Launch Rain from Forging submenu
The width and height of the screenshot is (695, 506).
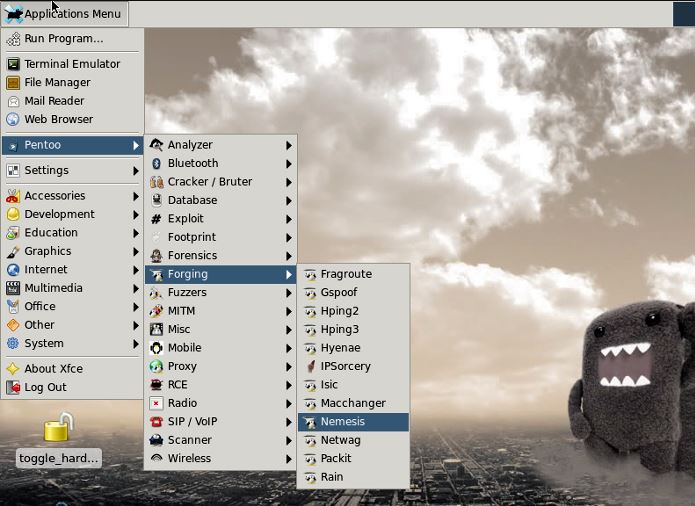353,477
